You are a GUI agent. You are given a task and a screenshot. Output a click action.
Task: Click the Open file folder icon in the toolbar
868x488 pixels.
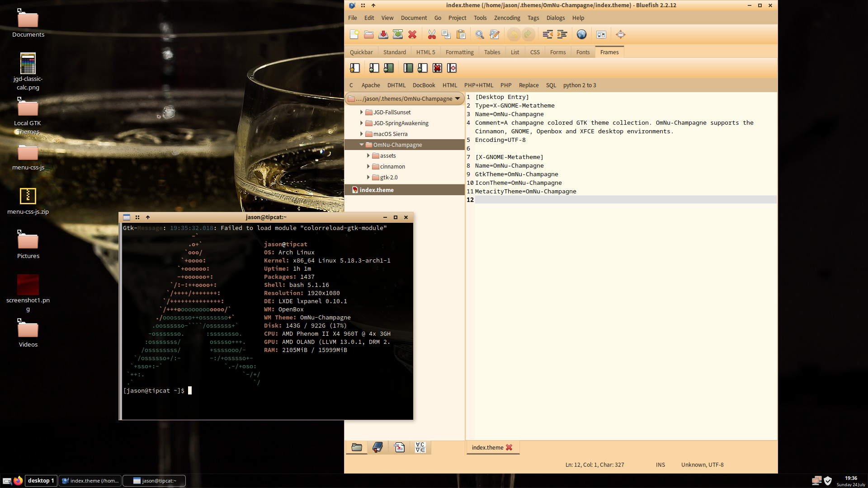coord(369,34)
